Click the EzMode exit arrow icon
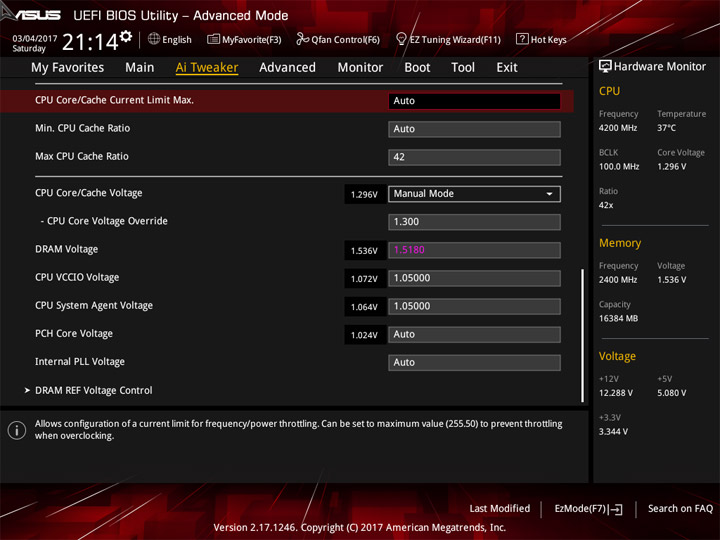Image resolution: width=720 pixels, height=540 pixels. pos(616,509)
